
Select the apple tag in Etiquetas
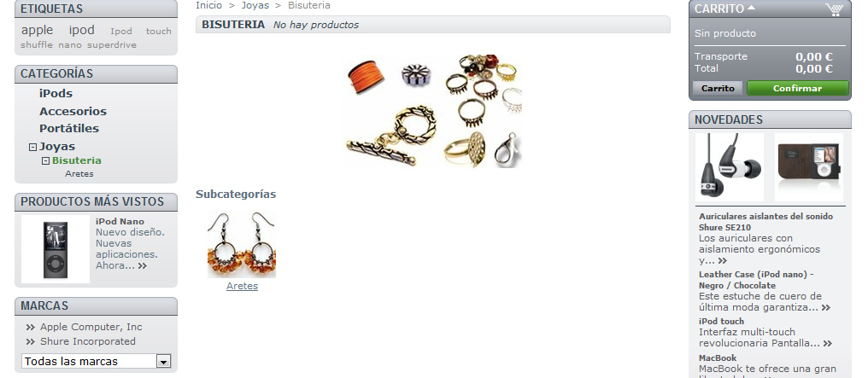(37, 31)
